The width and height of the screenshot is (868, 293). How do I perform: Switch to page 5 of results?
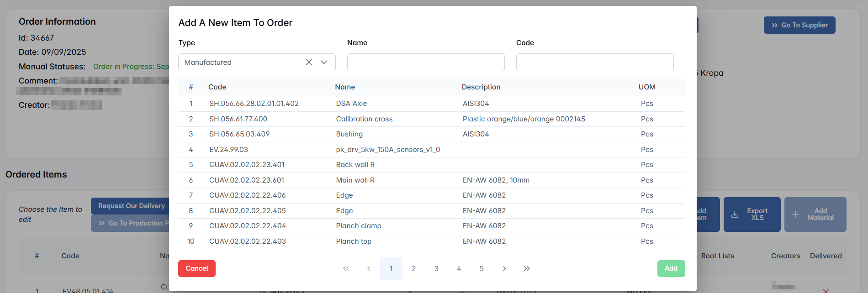pyautogui.click(x=482, y=268)
